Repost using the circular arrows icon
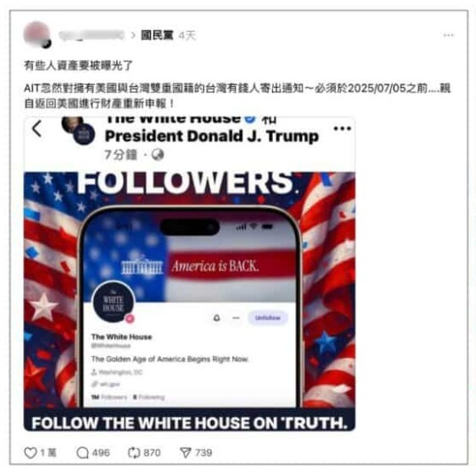The width and height of the screenshot is (476, 475). coord(134,453)
